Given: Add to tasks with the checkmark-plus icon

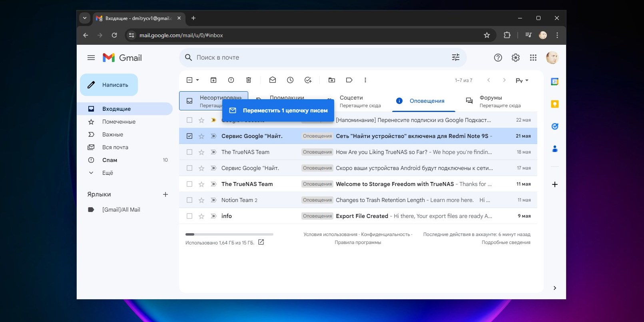Looking at the screenshot, I should (x=308, y=80).
